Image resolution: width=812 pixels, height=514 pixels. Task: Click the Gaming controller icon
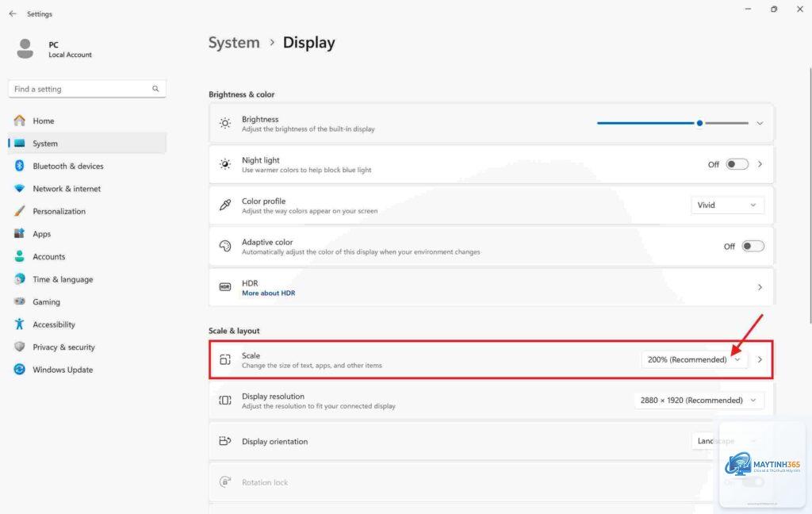click(x=20, y=301)
